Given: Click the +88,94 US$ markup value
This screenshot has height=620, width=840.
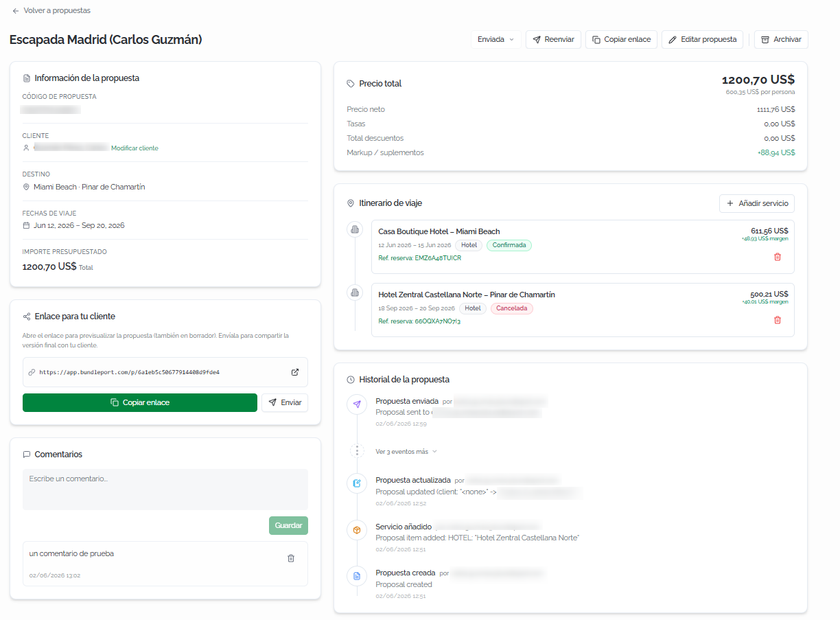Looking at the screenshot, I should pos(776,152).
